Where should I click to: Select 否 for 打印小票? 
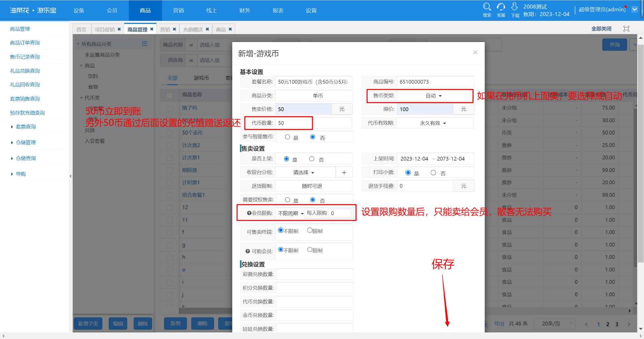tap(433, 173)
